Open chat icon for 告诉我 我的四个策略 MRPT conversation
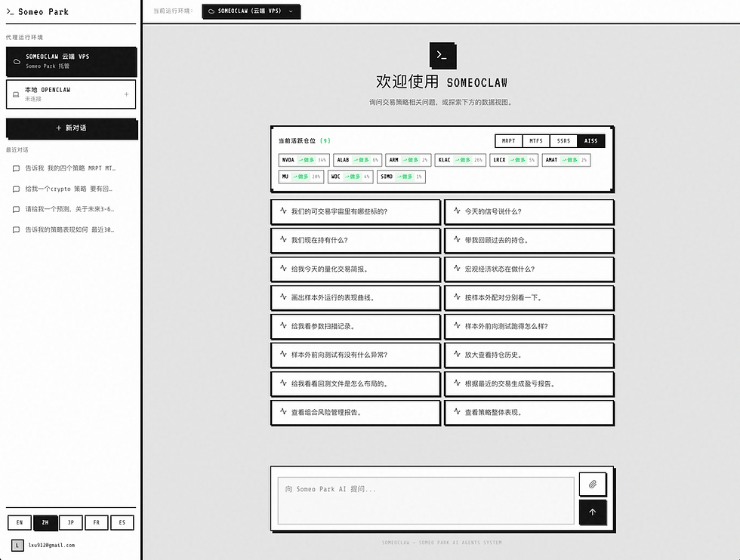The width and height of the screenshot is (740, 560). coord(16,168)
